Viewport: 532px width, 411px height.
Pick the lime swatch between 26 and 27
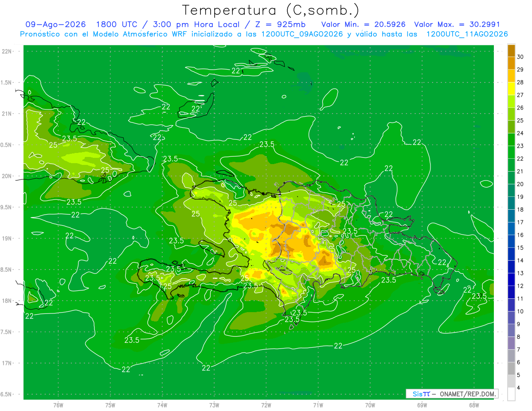pyautogui.click(x=511, y=102)
